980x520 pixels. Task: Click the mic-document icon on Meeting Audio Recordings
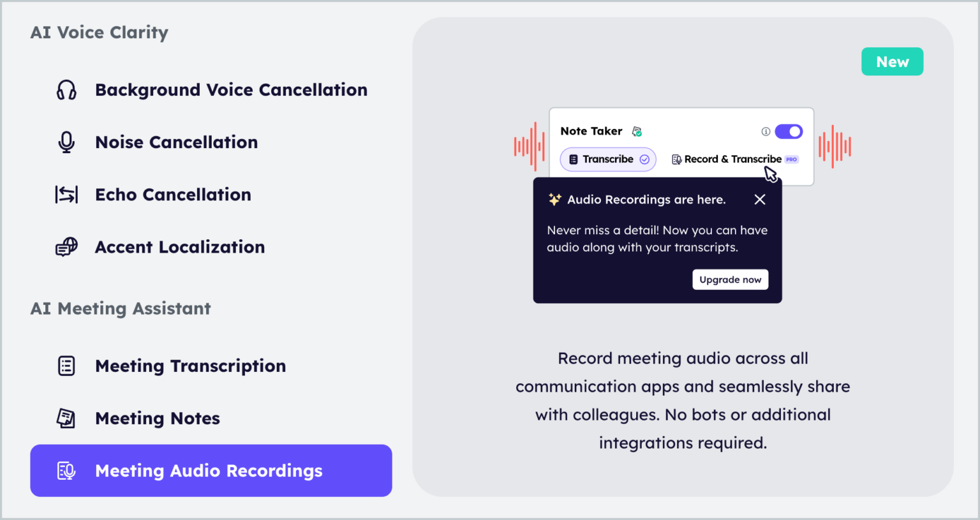pos(66,470)
